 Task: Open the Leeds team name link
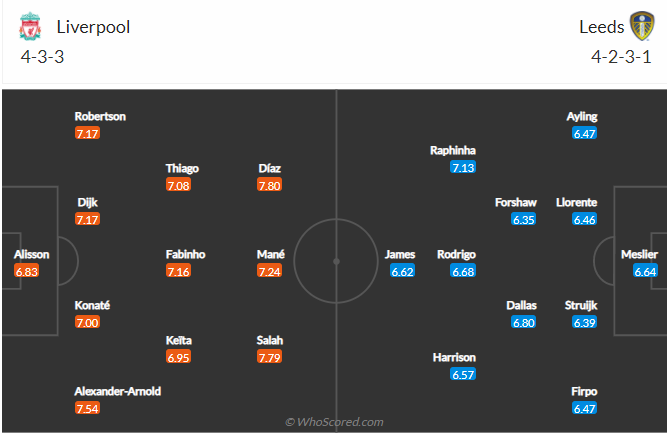(601, 27)
